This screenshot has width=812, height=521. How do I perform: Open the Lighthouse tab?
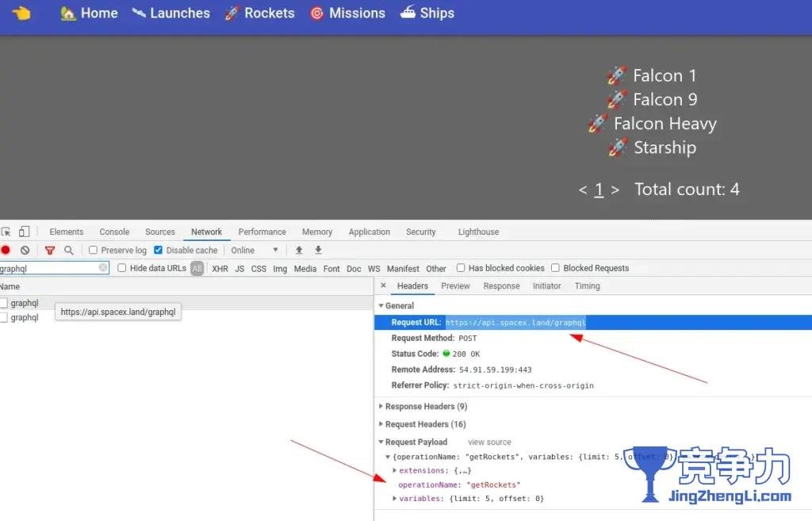[x=478, y=232]
